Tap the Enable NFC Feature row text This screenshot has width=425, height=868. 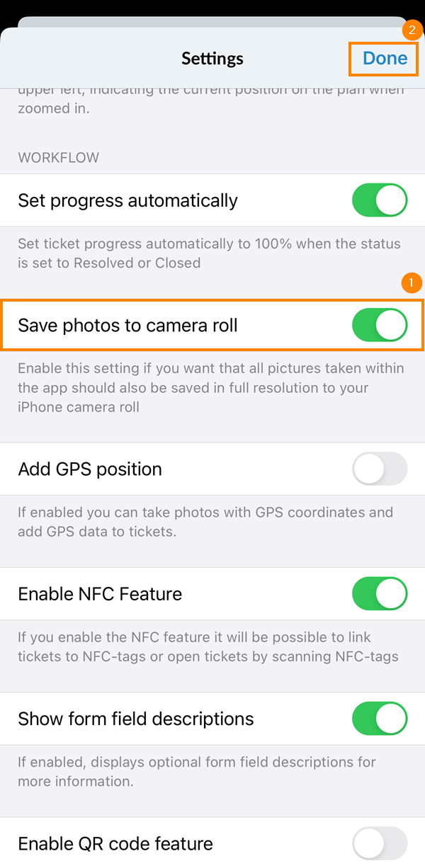click(x=100, y=593)
